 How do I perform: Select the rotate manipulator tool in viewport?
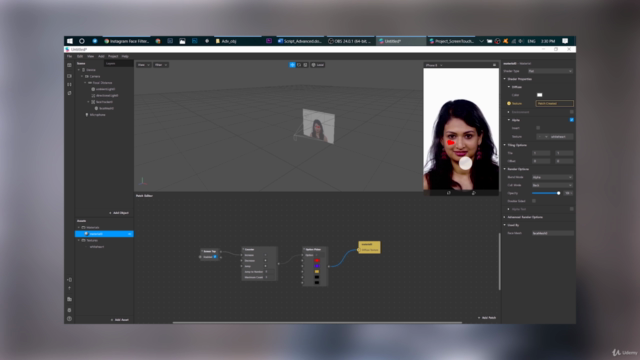[x=299, y=65]
